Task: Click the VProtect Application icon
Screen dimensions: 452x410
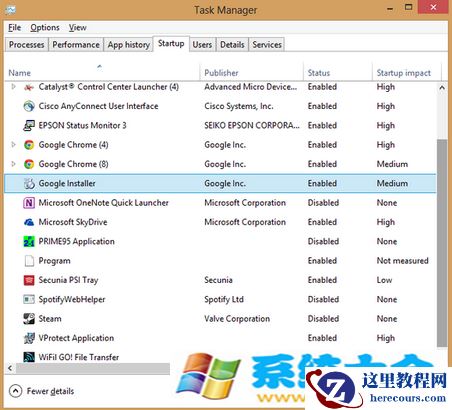Action: click(x=29, y=338)
